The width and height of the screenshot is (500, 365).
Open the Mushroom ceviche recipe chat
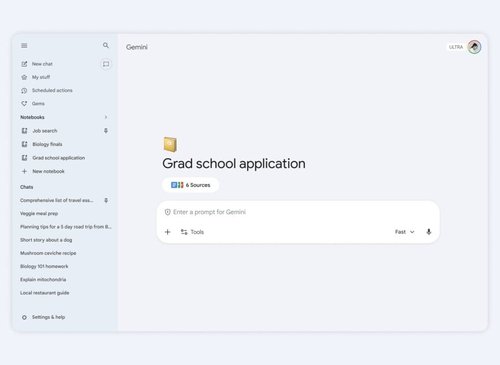pos(48,253)
